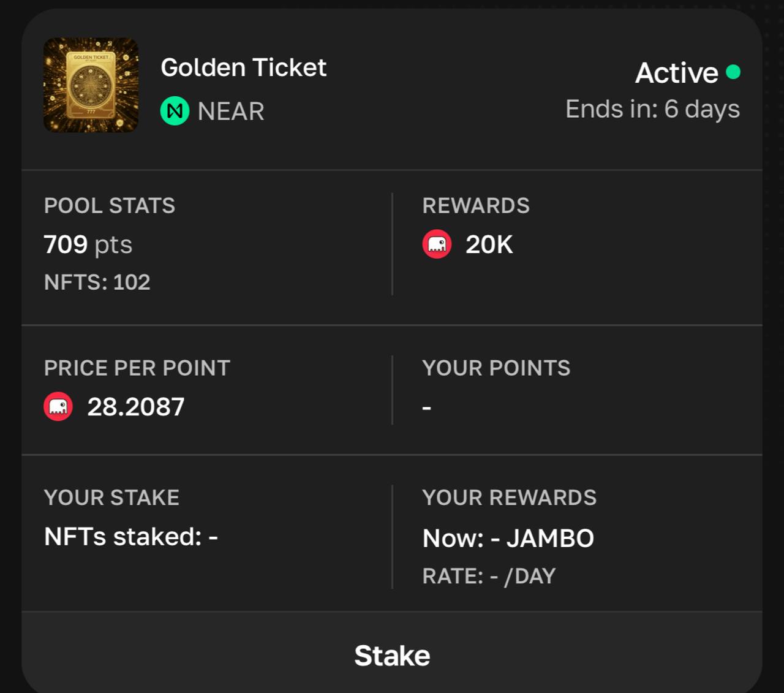Click the Now: - JAMBO rewards line
The width and height of the screenshot is (784, 693).
tap(508, 539)
